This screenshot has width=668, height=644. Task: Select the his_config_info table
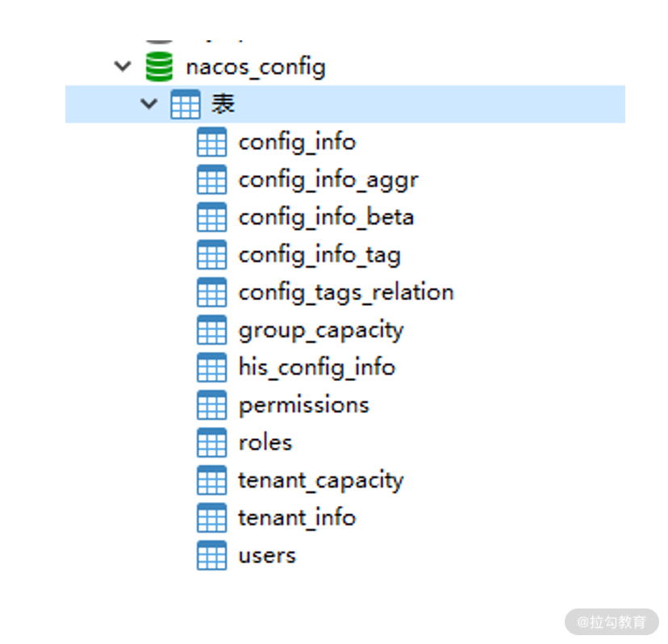pos(317,368)
